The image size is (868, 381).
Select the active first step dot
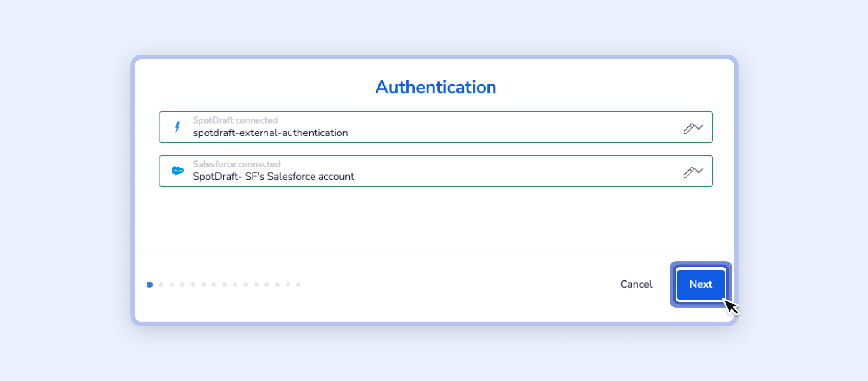pyautogui.click(x=150, y=285)
